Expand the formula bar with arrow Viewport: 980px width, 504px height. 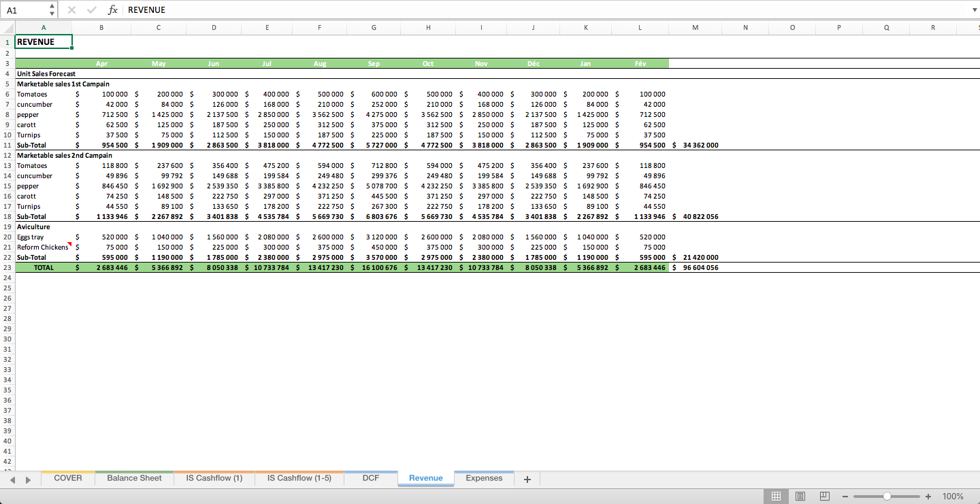(x=975, y=10)
